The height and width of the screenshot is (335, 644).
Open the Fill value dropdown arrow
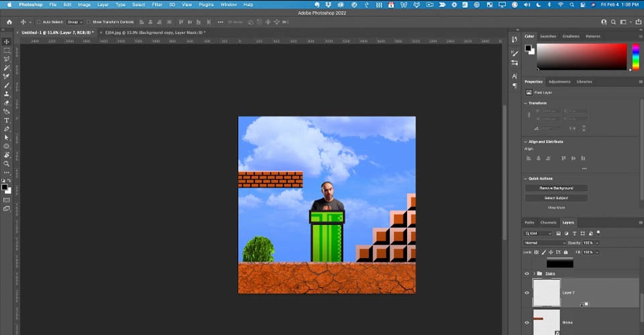597,252
